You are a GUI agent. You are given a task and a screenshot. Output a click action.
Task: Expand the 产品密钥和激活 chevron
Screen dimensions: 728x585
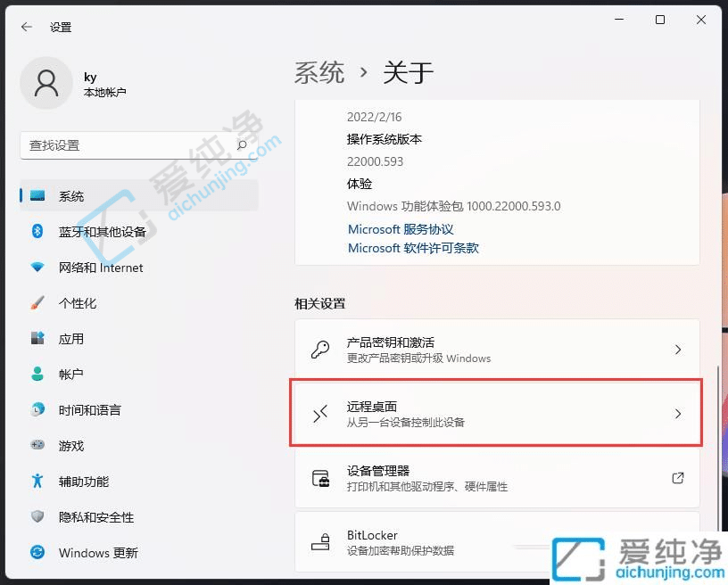pyautogui.click(x=677, y=348)
